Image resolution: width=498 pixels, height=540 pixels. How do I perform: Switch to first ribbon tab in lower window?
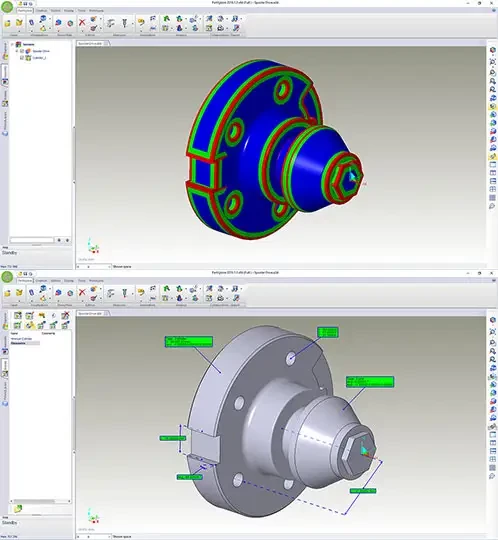(25, 281)
